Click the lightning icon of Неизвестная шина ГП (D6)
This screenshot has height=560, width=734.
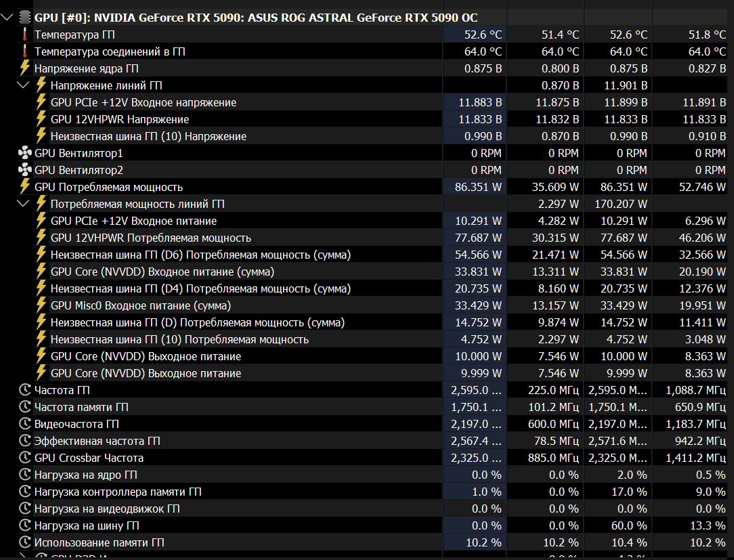point(41,254)
